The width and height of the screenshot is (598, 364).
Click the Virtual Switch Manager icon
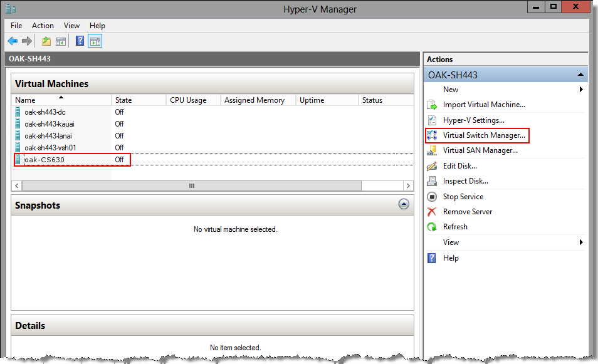[432, 135]
